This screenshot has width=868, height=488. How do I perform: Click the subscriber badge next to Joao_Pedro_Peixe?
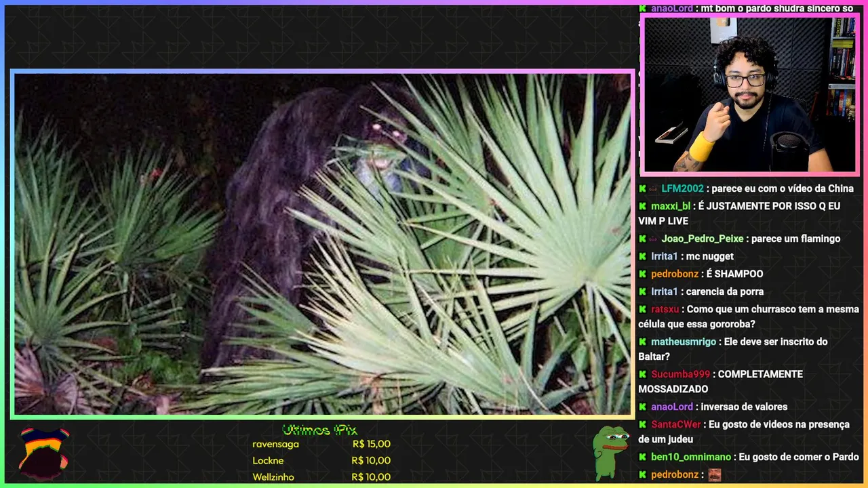pos(654,239)
